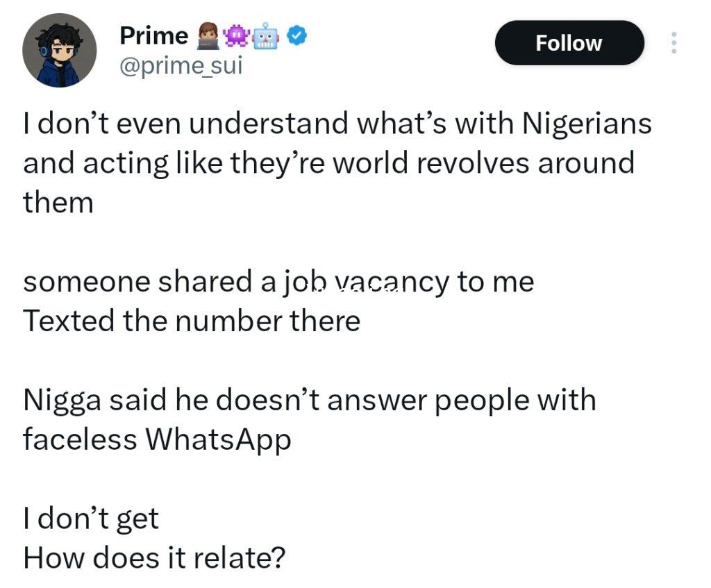Click the blue verified checkmark badge

coord(297,36)
